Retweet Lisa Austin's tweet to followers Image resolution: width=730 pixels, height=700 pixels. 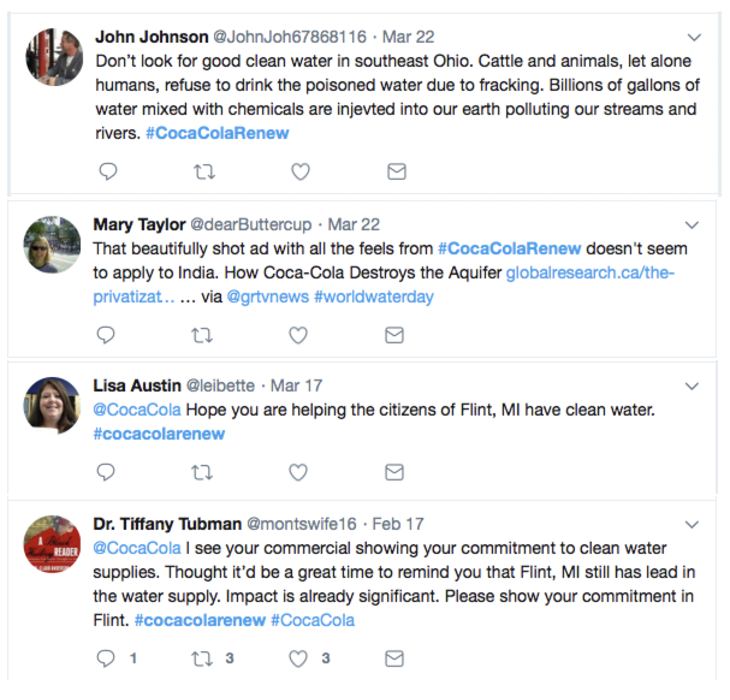tap(202, 472)
